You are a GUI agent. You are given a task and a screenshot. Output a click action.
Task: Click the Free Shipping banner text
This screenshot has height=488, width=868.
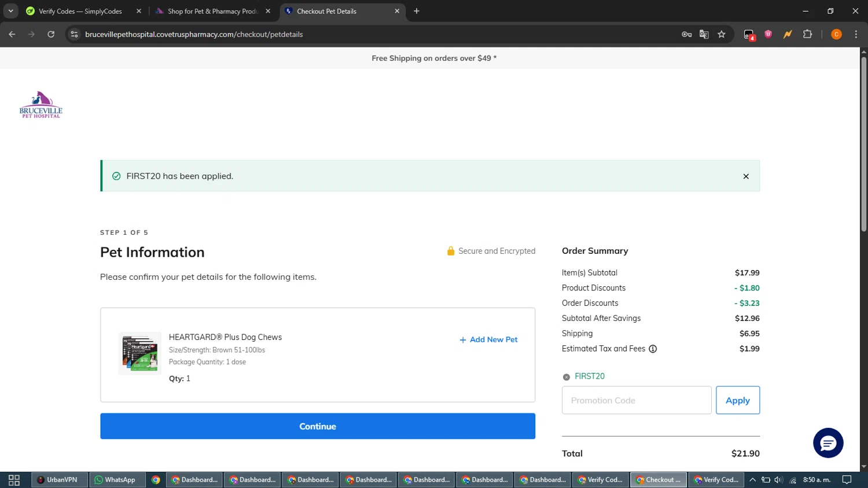tap(434, 58)
